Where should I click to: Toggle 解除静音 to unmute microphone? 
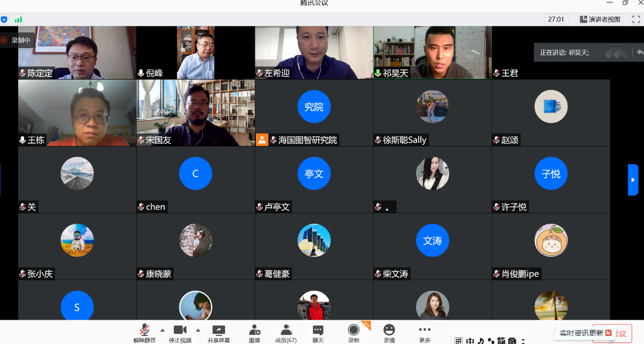(144, 332)
